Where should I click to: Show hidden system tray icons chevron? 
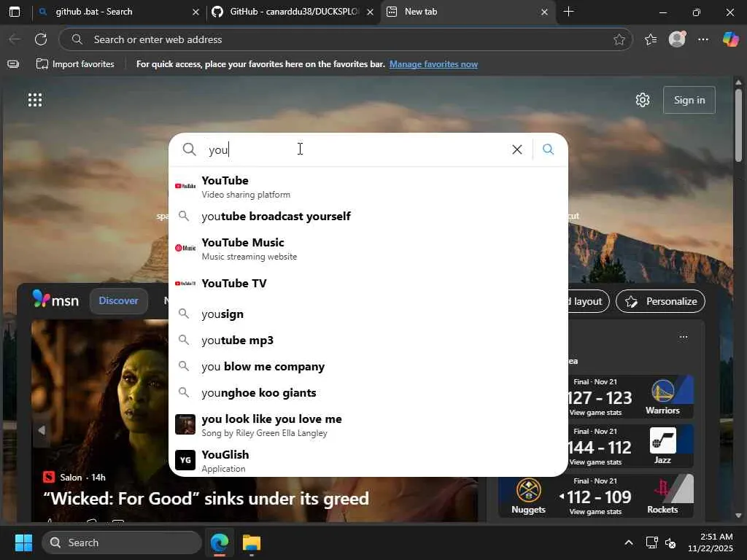[x=629, y=542]
